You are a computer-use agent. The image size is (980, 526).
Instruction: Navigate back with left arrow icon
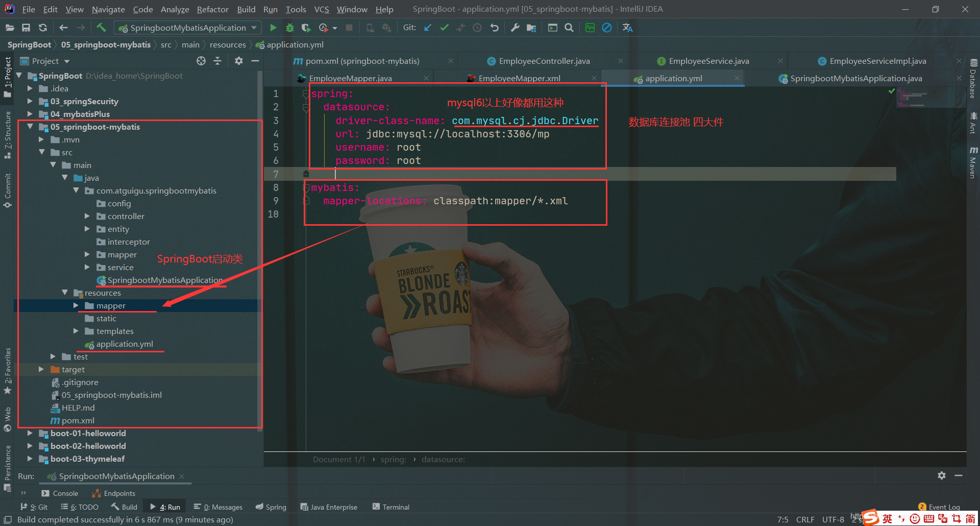63,28
